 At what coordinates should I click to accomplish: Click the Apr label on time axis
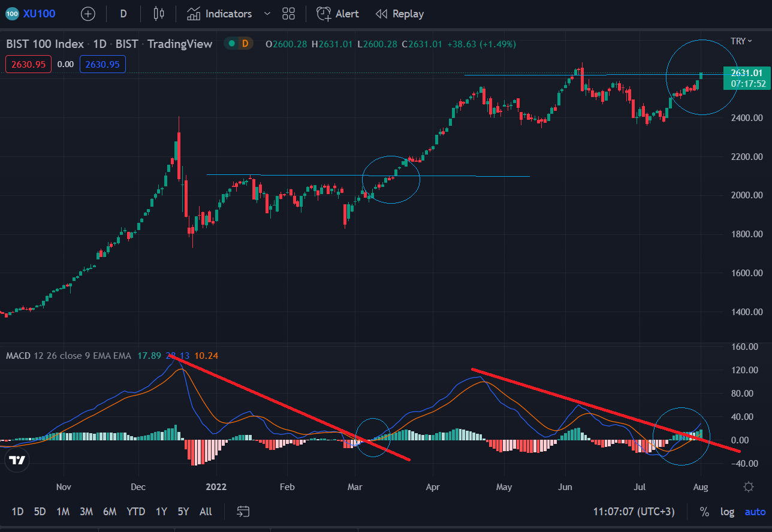432,487
